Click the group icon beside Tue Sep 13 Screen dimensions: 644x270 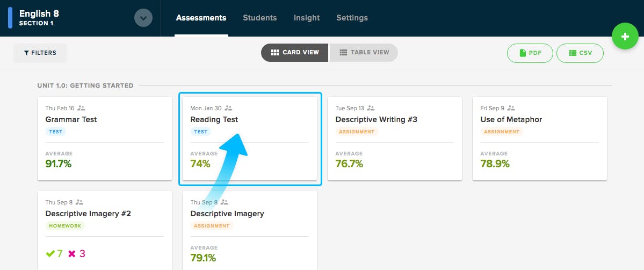[x=371, y=108]
